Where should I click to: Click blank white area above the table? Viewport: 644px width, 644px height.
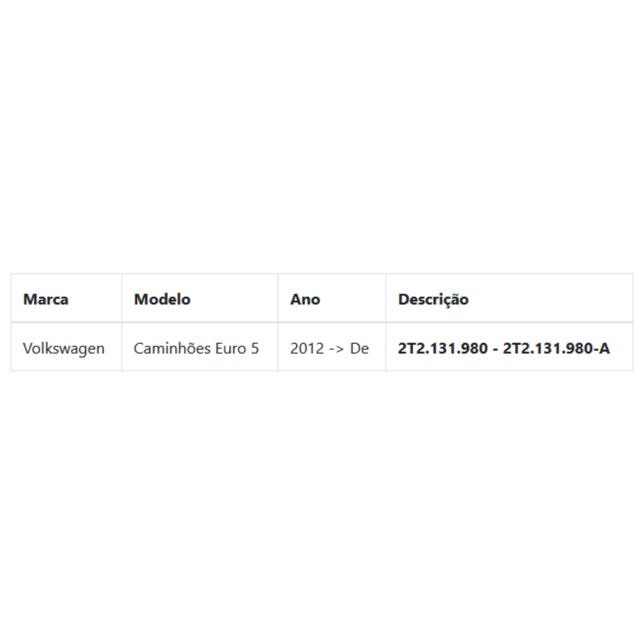coord(322,134)
